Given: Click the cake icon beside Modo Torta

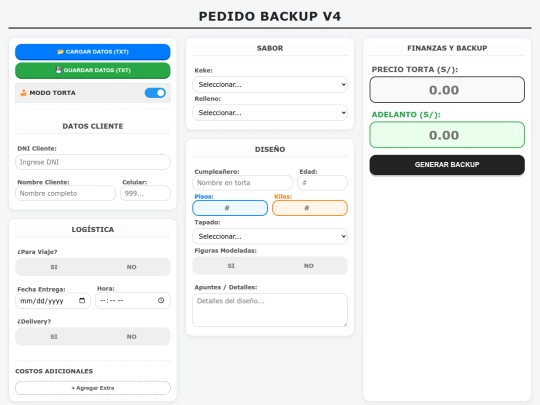Looking at the screenshot, I should (23, 93).
